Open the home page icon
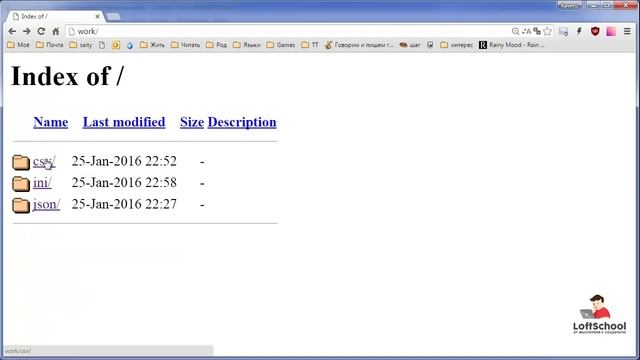640x360 pixels. click(56, 31)
